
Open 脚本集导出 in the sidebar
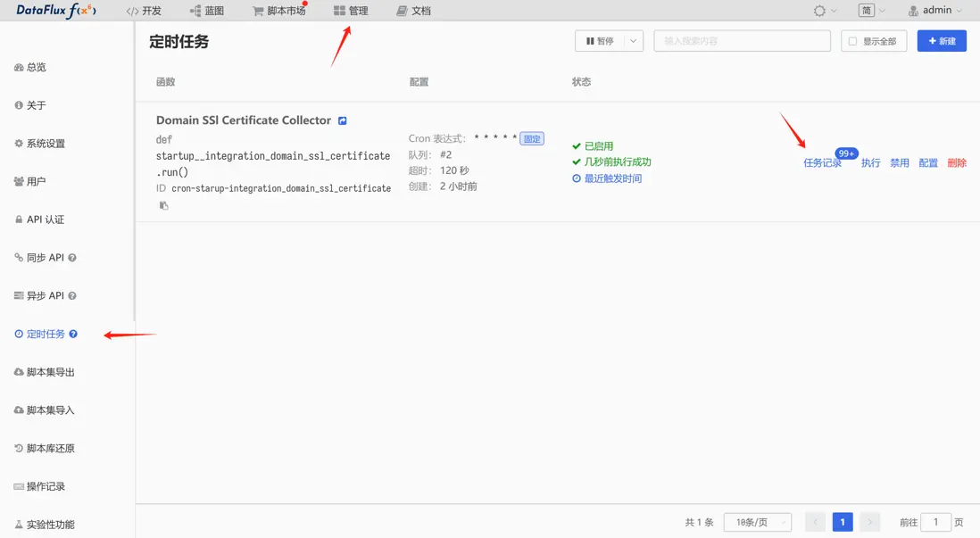(x=45, y=372)
